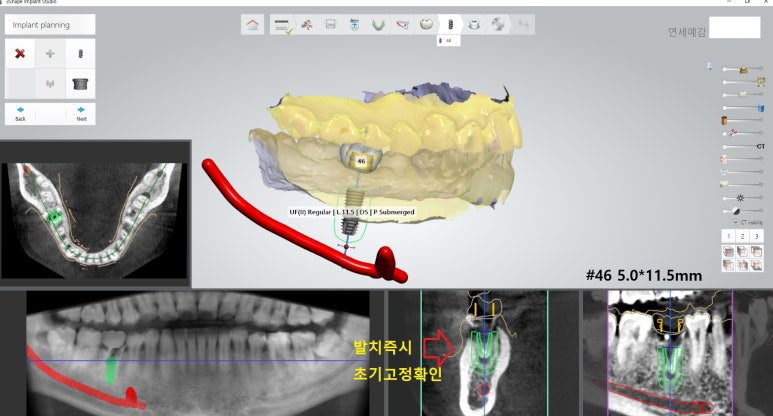This screenshot has width=773, height=416.
Task: Choose the implant selection screw icon
Action: (80, 54)
